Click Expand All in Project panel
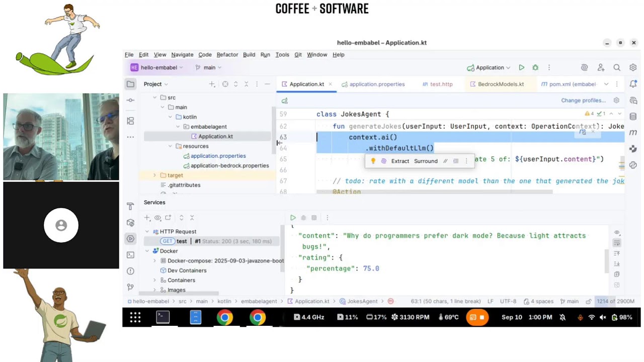644x362 pixels. pos(235,84)
